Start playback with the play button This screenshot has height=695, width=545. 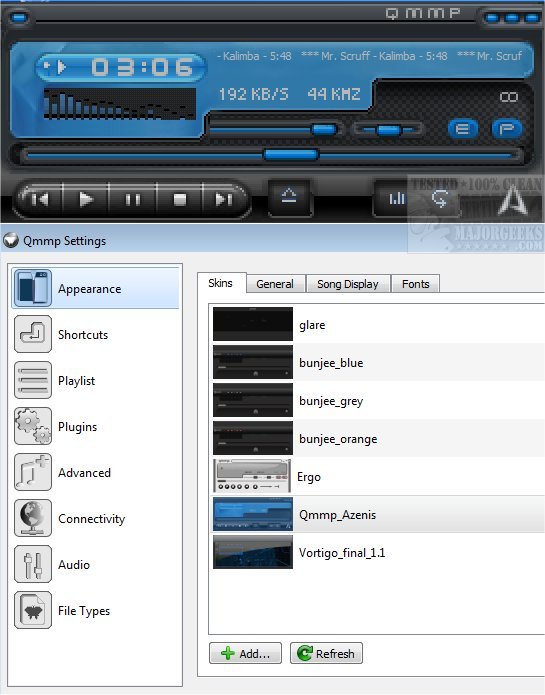tap(86, 199)
